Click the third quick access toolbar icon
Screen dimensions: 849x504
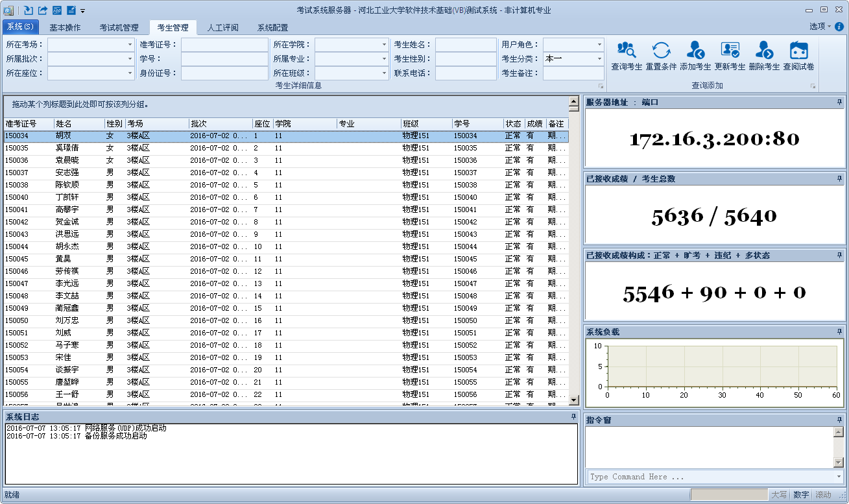[x=57, y=10]
